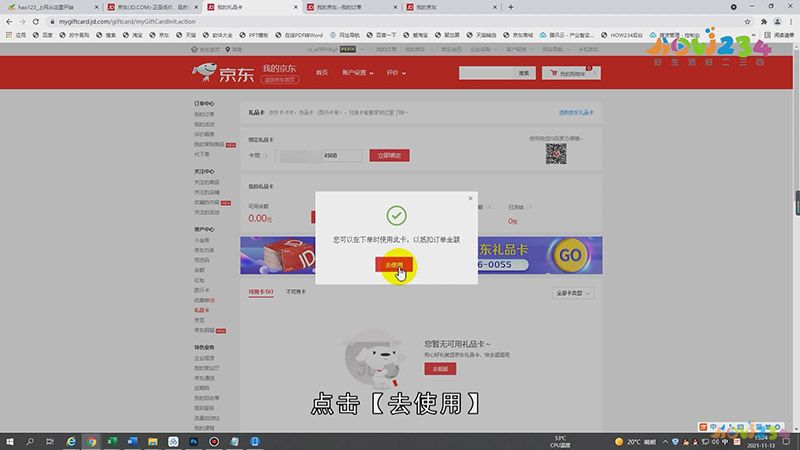Open the 百度 bookmark in the bookmarks bar
Screen dimensions: 800x450
pyautogui.click(x=42, y=35)
